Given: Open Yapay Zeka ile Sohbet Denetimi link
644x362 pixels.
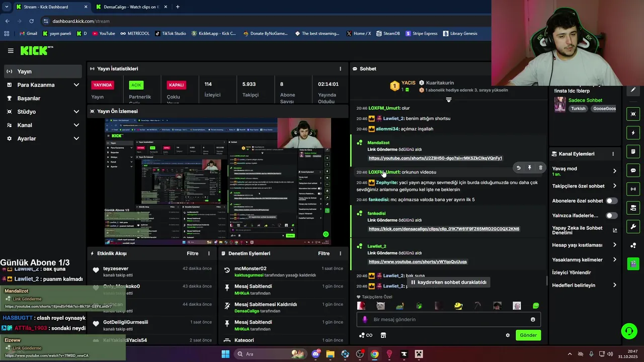Looking at the screenshot, I should pyautogui.click(x=585, y=230).
